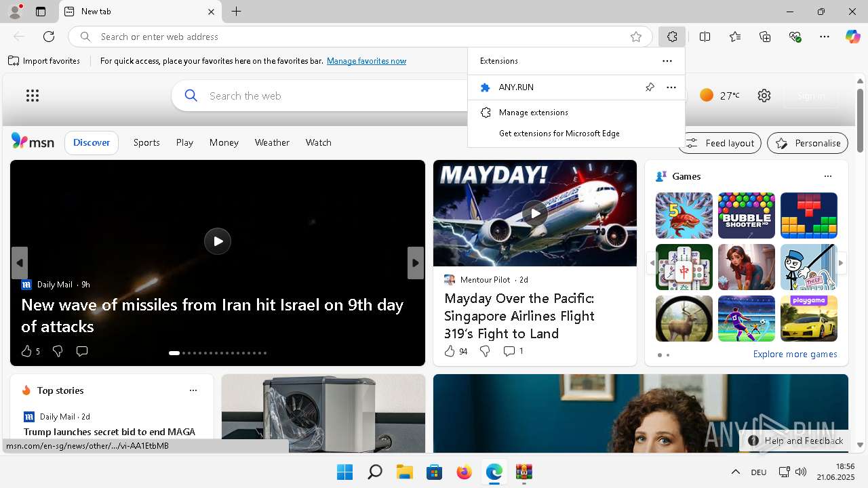The image size is (868, 488).
Task: Choose Manage extensions
Action: (x=576, y=113)
